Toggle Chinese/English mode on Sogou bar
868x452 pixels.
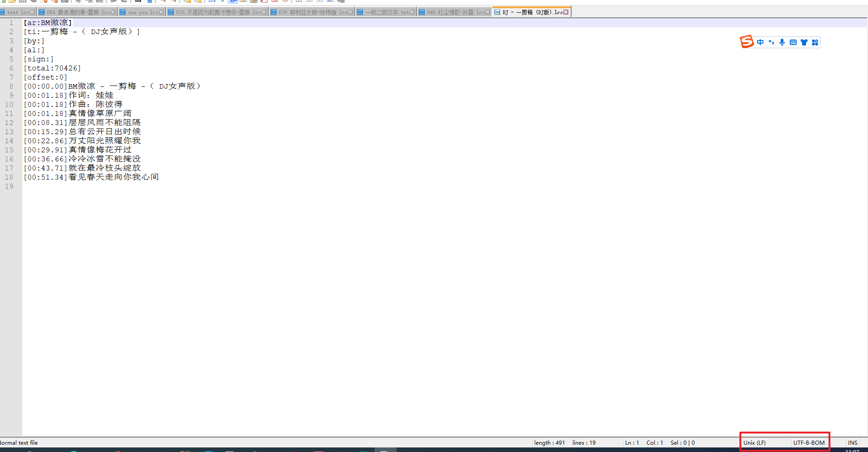760,42
